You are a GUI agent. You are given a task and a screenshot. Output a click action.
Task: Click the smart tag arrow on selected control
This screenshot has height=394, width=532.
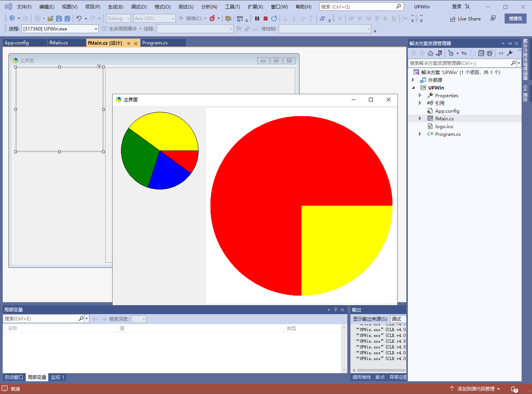coord(99,66)
